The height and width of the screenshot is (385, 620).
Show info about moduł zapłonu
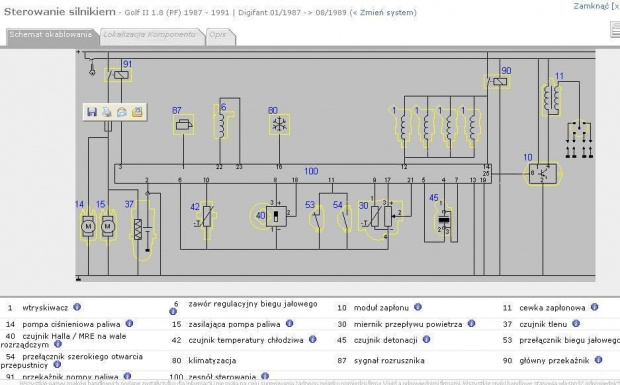(418, 307)
